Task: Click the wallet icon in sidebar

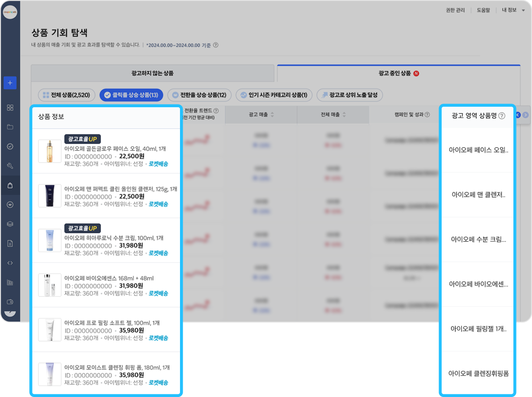Action: point(10,302)
